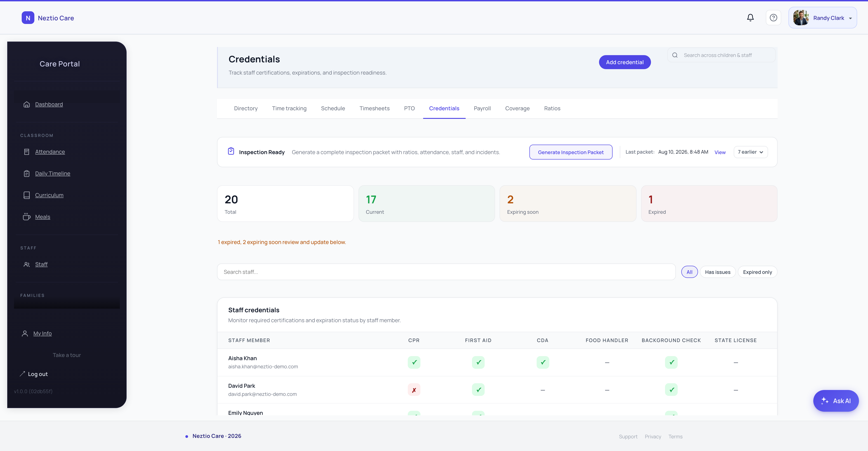Open the Payroll tab
The height and width of the screenshot is (451, 868).
(x=482, y=108)
